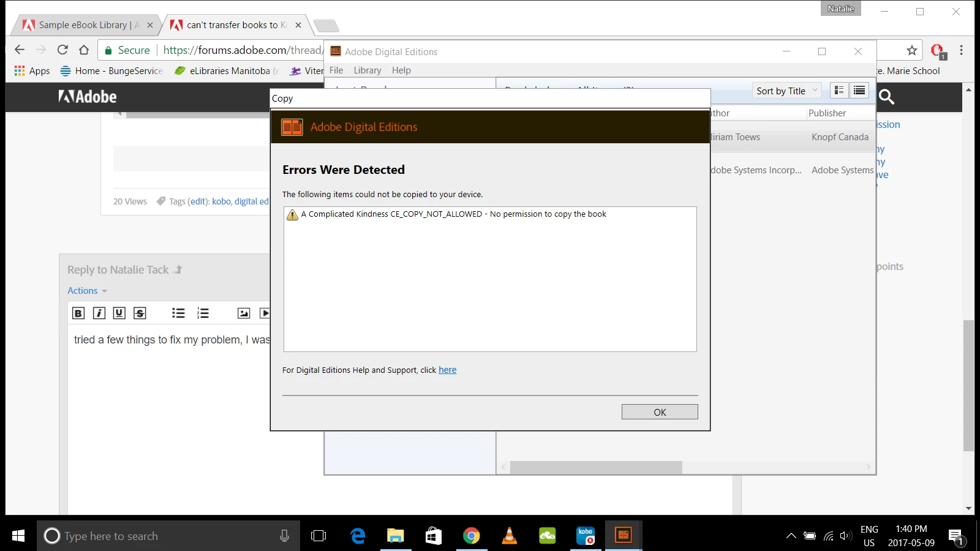Open the Library menu in Adobe Digital Editions
Screen dimensions: 980x551
click(x=367, y=70)
